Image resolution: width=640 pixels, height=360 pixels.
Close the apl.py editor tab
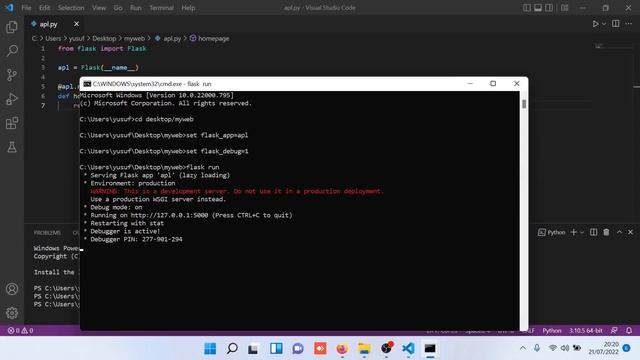[x=76, y=24]
